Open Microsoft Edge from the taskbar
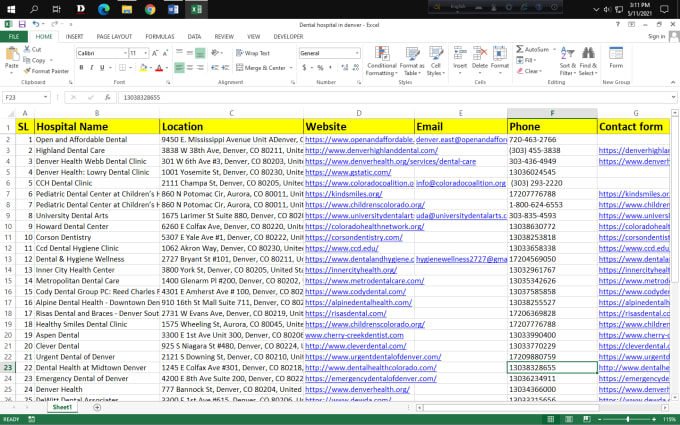The height and width of the screenshot is (425, 680). [x=103, y=9]
